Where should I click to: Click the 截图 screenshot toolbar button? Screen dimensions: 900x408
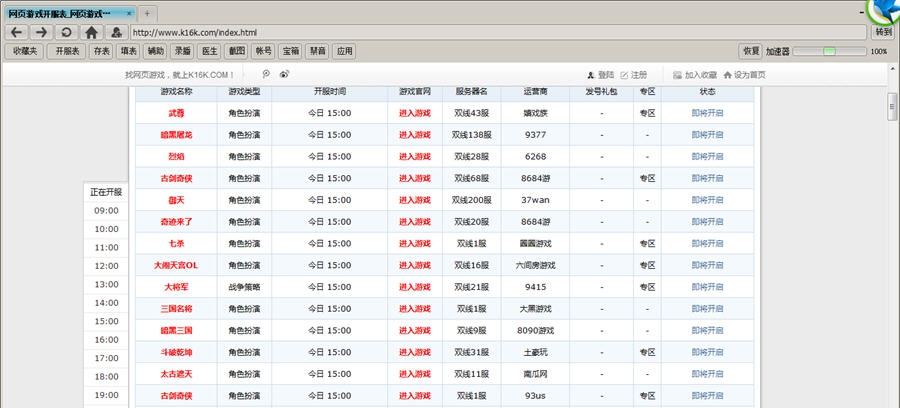[x=237, y=51]
